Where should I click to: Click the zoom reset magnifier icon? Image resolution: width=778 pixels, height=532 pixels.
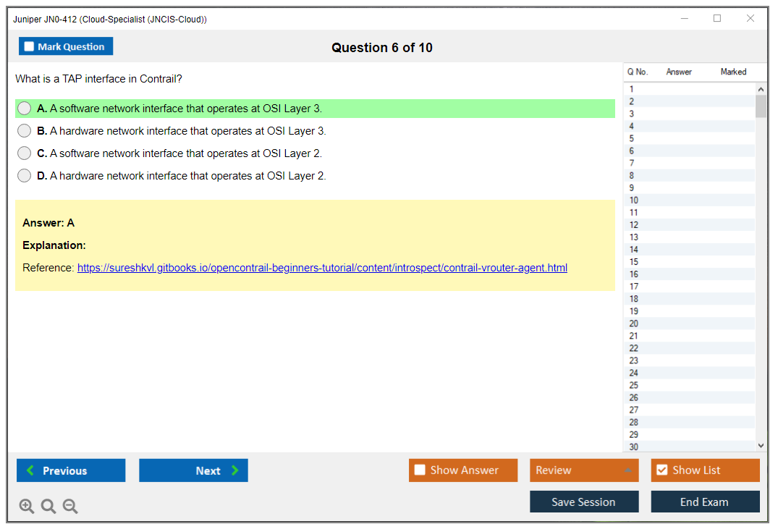48,507
